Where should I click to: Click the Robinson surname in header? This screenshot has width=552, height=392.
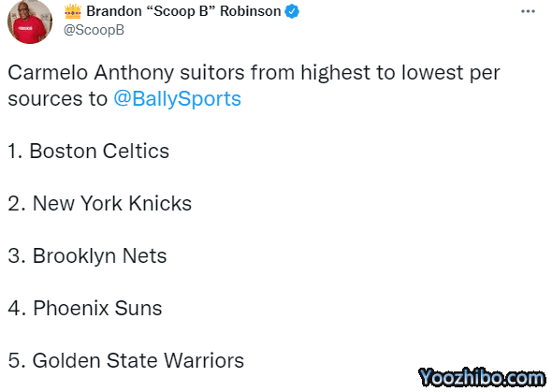pyautogui.click(x=251, y=11)
